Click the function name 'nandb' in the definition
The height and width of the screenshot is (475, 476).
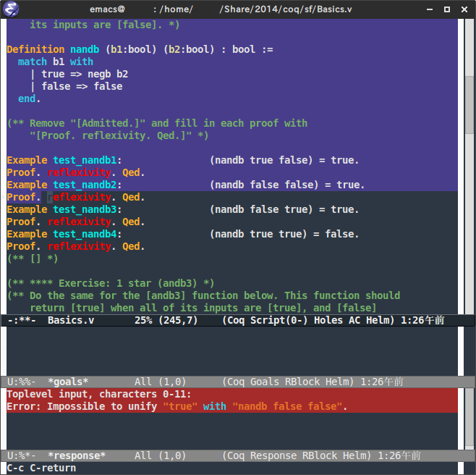[85, 49]
